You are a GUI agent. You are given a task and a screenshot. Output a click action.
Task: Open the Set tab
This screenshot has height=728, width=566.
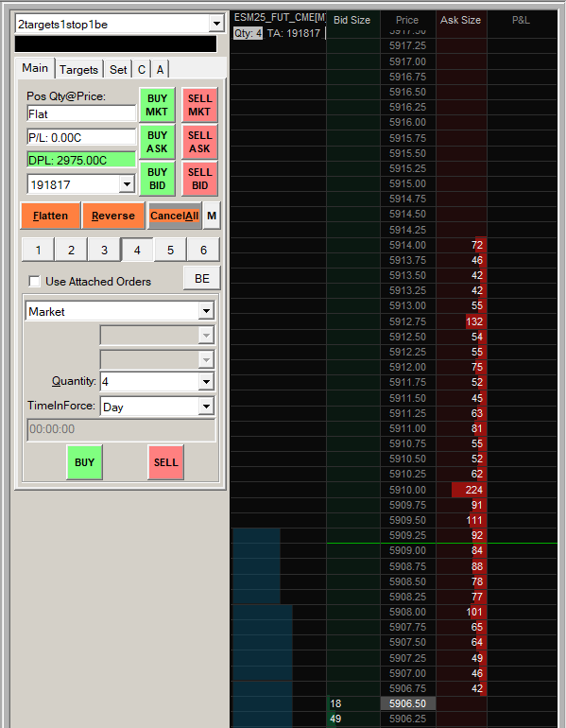click(118, 70)
